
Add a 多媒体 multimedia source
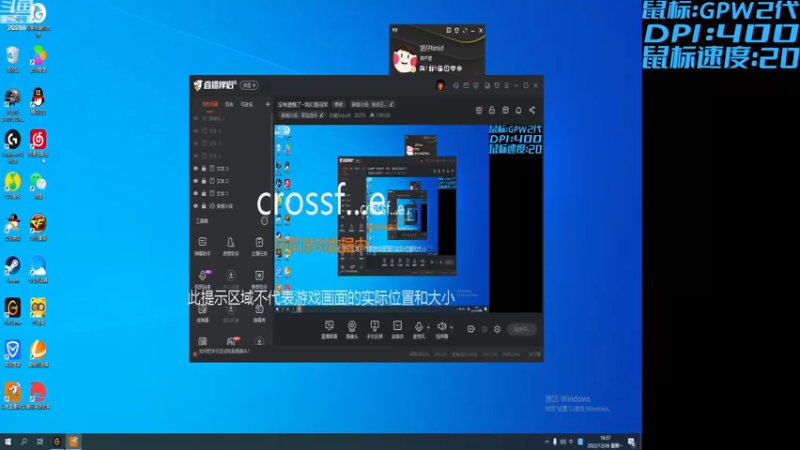(397, 330)
